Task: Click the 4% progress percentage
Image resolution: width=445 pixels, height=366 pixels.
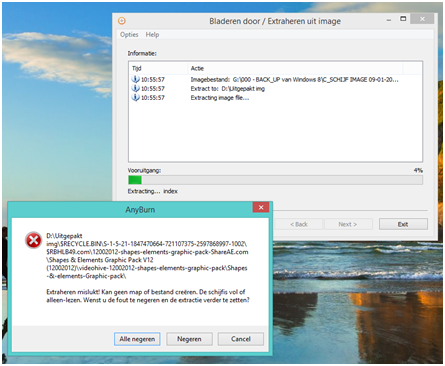Action: tap(418, 170)
